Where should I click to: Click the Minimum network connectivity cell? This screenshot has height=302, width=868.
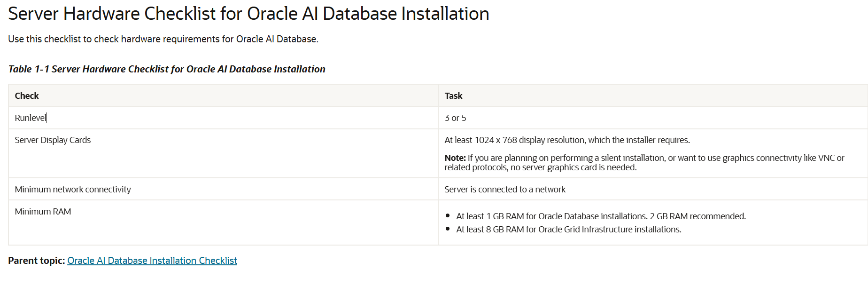[73, 190]
